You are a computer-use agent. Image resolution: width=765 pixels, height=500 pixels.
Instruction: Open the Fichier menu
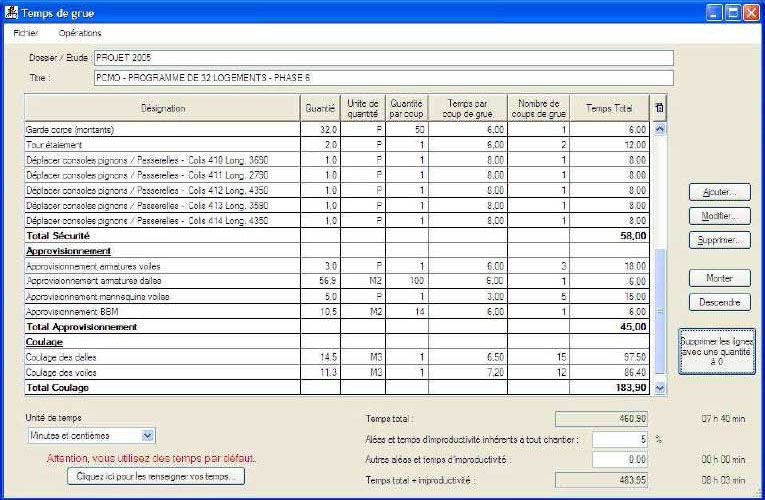pyautogui.click(x=26, y=33)
